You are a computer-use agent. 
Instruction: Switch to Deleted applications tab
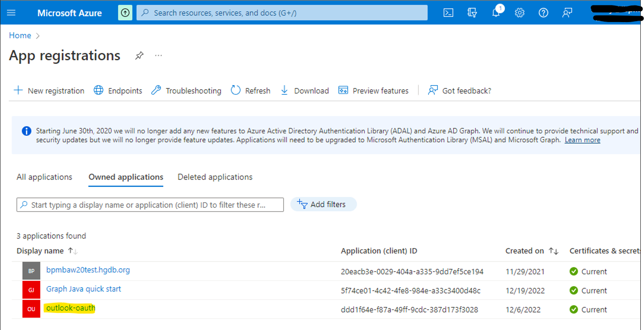215,177
